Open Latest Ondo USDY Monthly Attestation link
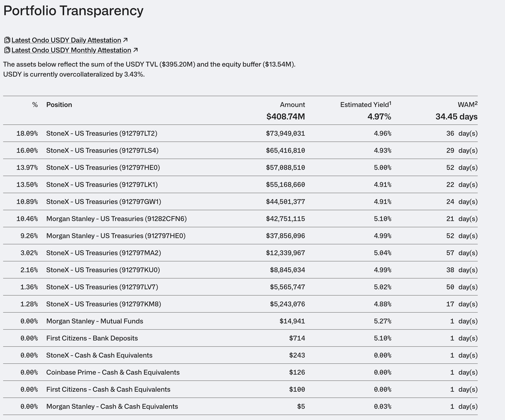The width and height of the screenshot is (505, 420). coord(71,50)
